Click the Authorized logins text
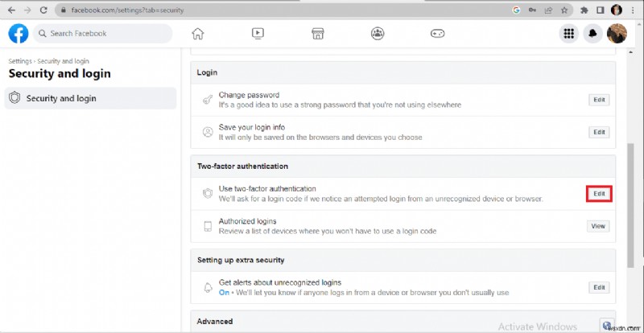644x333 pixels. click(248, 221)
